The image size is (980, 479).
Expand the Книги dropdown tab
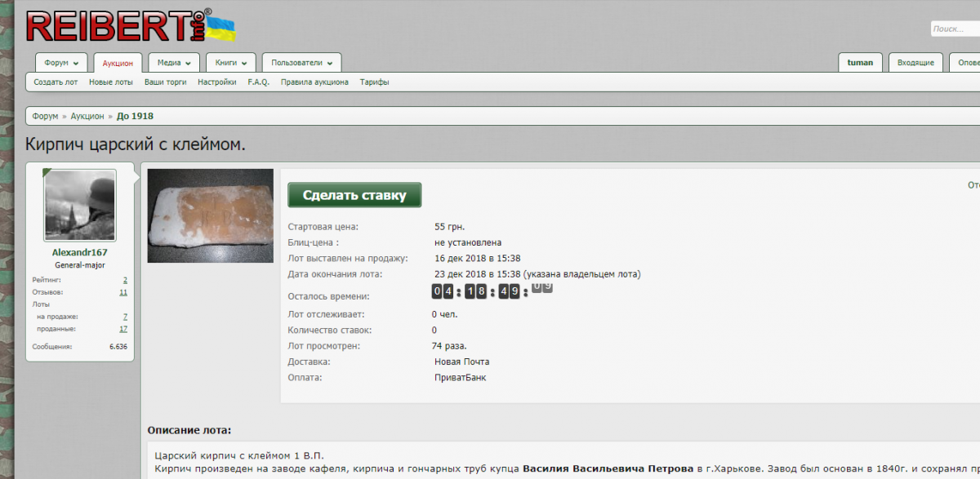point(231,63)
